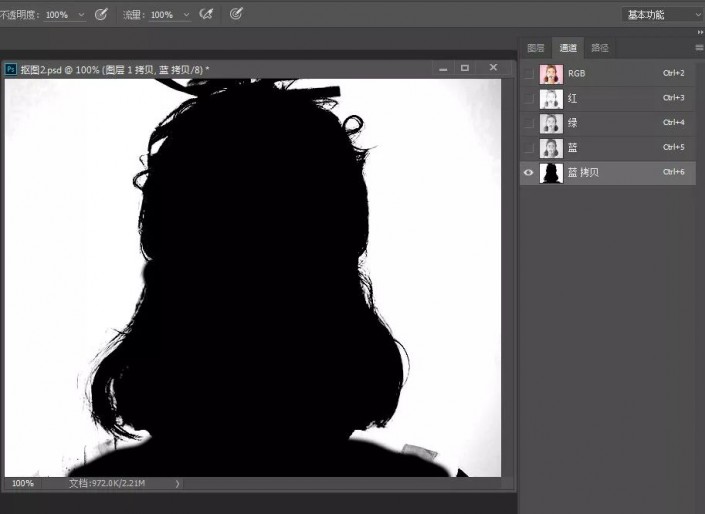Open the Channels panel menu icon

tap(698, 47)
